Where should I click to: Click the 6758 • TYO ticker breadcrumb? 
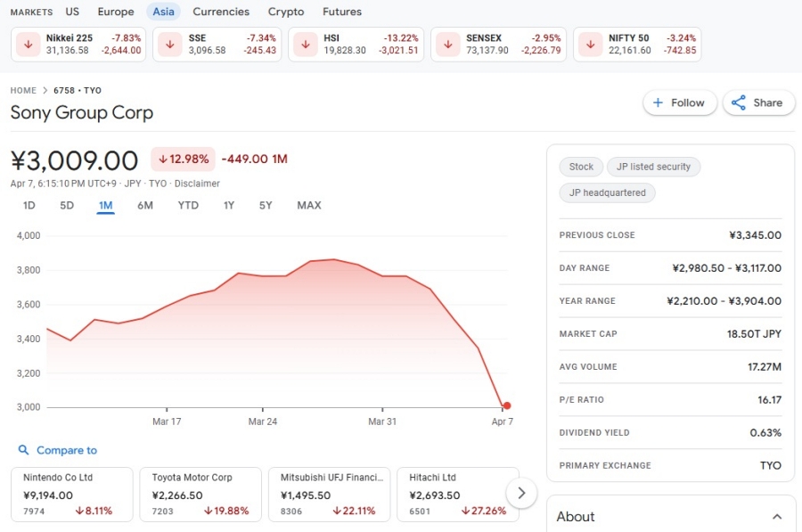78,91
